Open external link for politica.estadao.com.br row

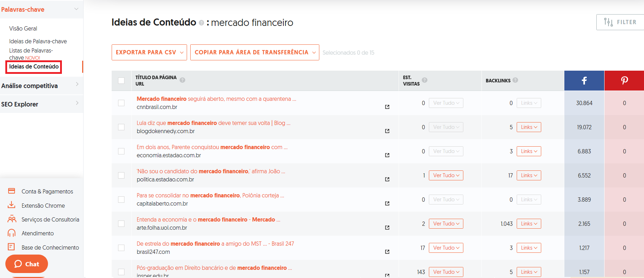pyautogui.click(x=387, y=179)
